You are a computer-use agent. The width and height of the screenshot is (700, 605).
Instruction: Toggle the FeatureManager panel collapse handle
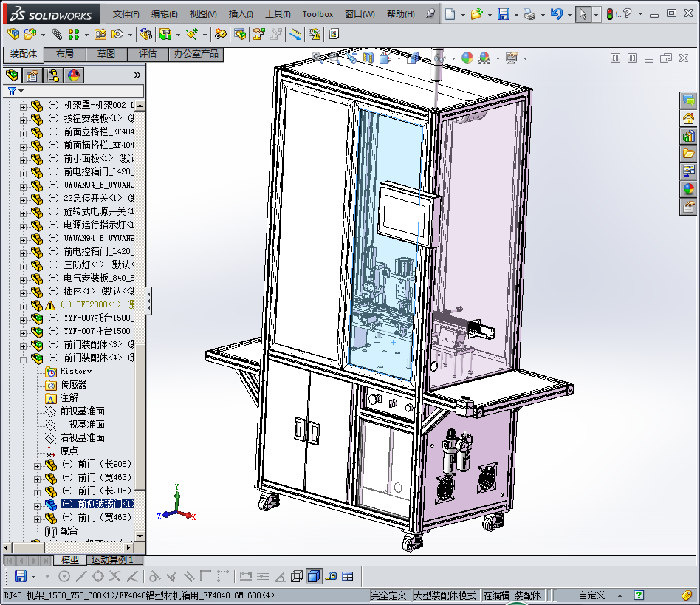click(148, 301)
